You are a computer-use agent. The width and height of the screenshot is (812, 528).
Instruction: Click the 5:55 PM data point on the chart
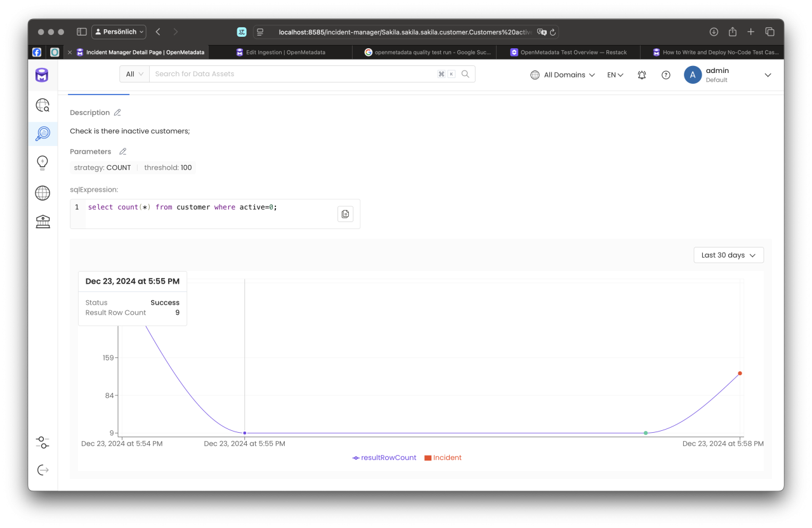click(245, 433)
